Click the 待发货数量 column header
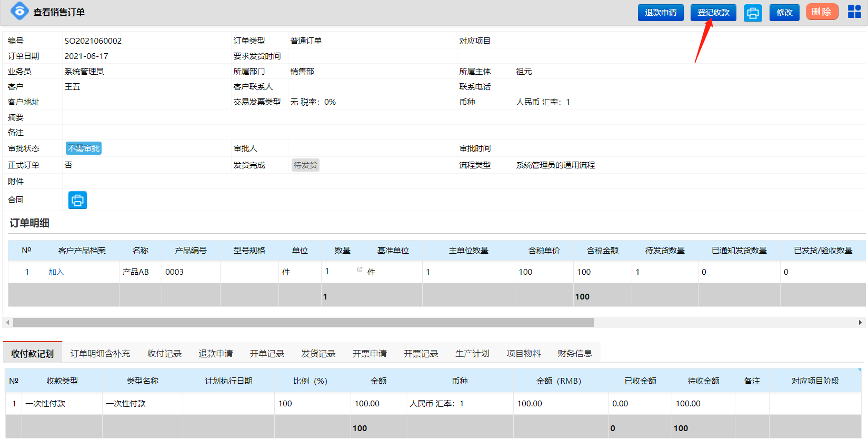Screen dimensions: 868x439 665,251
